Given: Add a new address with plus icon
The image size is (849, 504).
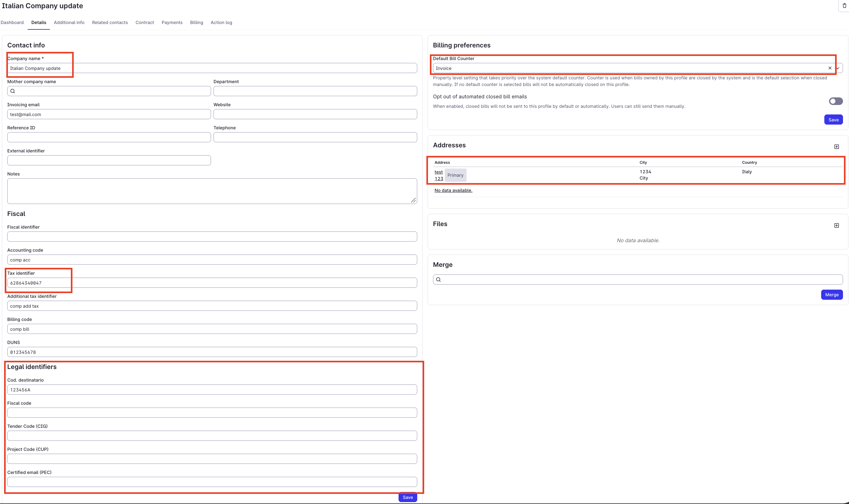Looking at the screenshot, I should pyautogui.click(x=836, y=147).
